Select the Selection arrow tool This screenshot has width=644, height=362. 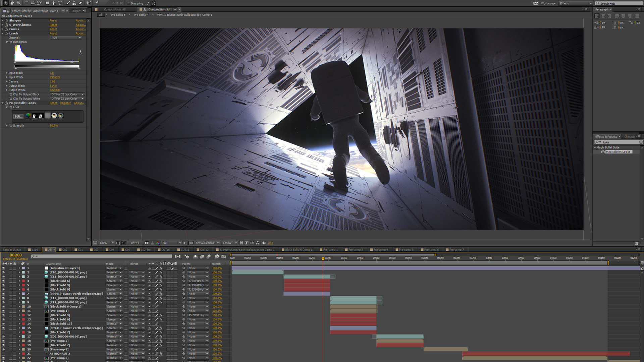pyautogui.click(x=6, y=3)
